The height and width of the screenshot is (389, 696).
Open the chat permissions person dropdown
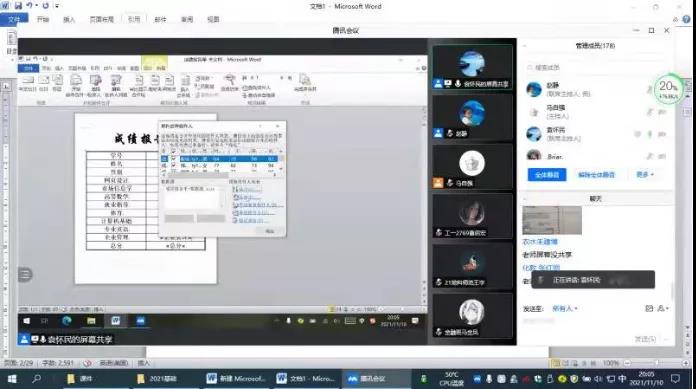663,308
